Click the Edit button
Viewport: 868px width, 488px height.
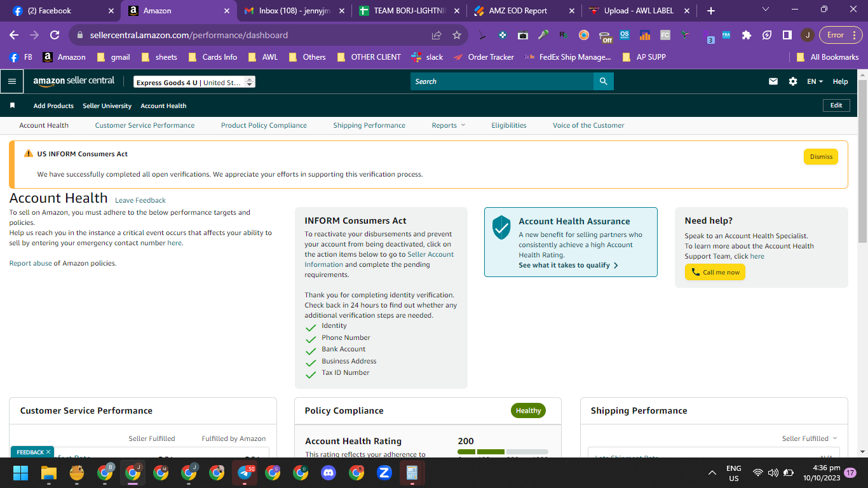click(836, 105)
